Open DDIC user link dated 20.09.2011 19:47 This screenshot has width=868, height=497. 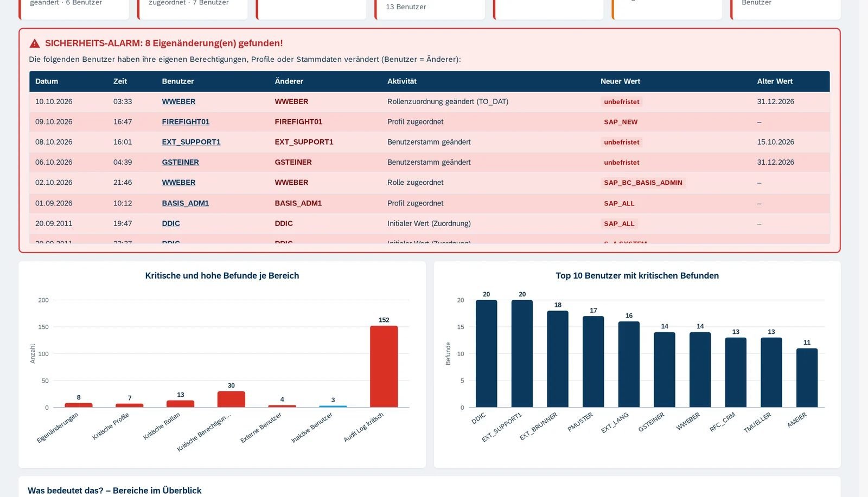[171, 223]
